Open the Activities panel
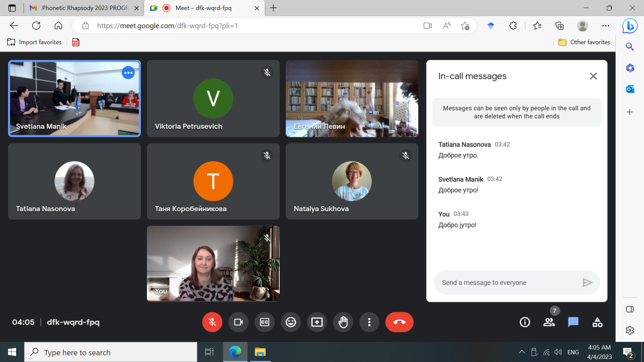Screen dimensions: 644x362 pyautogui.click(x=597, y=322)
